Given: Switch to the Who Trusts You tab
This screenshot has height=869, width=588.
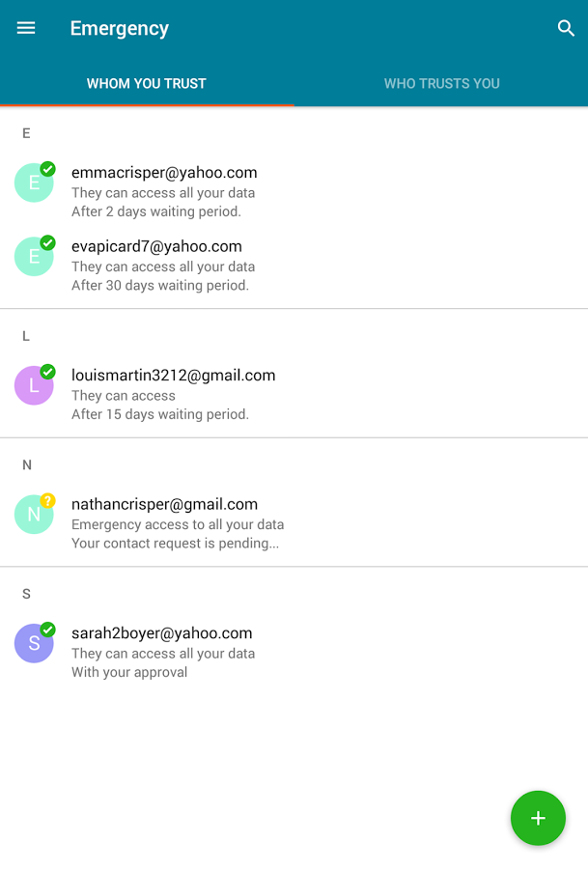Looking at the screenshot, I should coord(441,84).
